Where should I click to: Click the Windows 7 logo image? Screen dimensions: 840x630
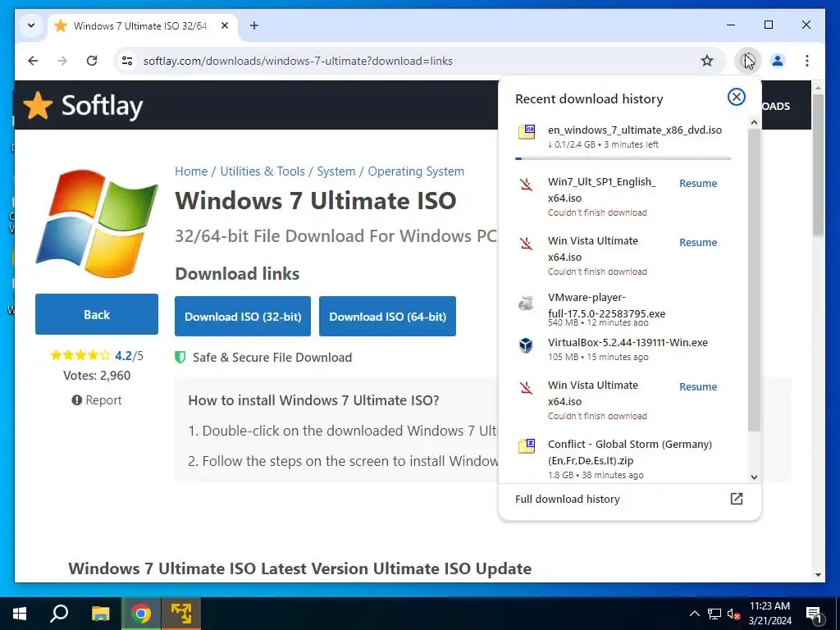pos(97,223)
